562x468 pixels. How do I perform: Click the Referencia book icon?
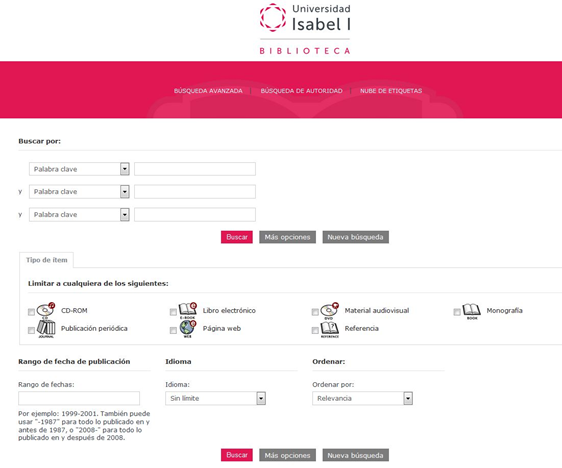(x=329, y=329)
